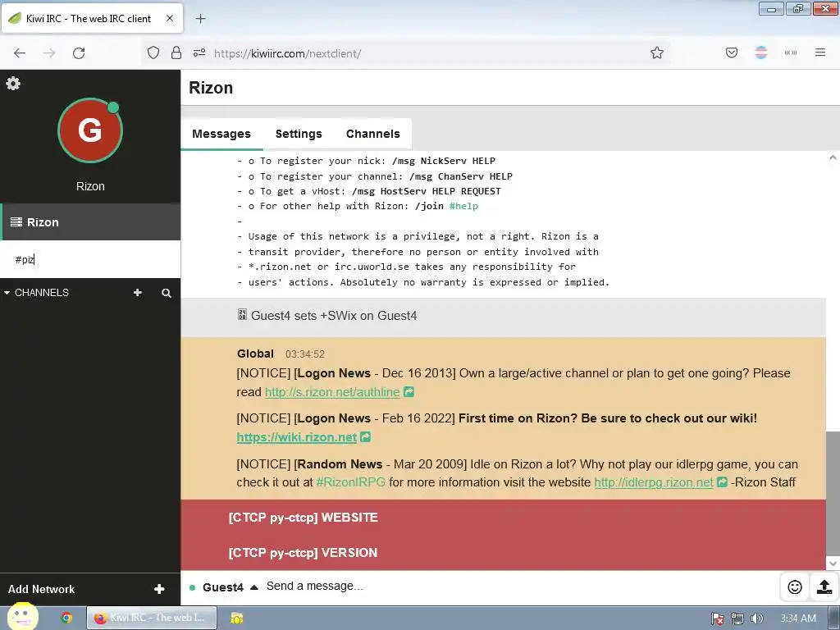Screen dimensions: 840x630
Task: Click [CTCP py-ctcp] WEBSITE message
Action: (304, 518)
